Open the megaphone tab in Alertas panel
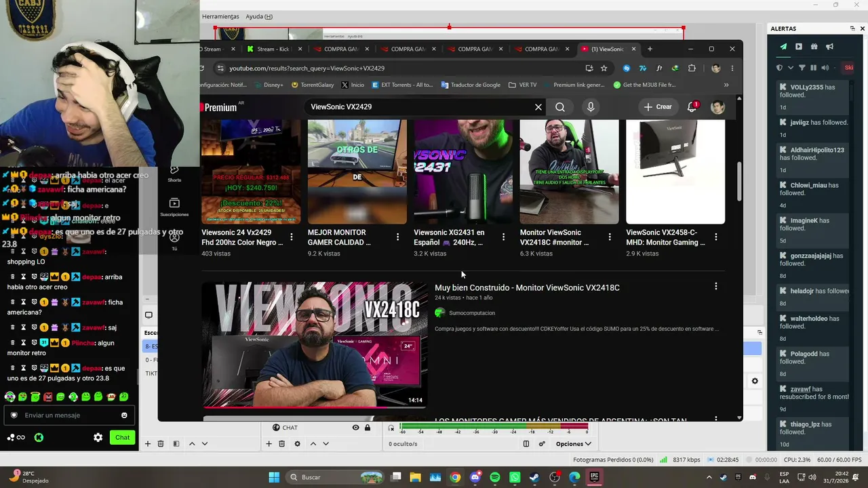This screenshot has width=868, height=488. click(829, 47)
